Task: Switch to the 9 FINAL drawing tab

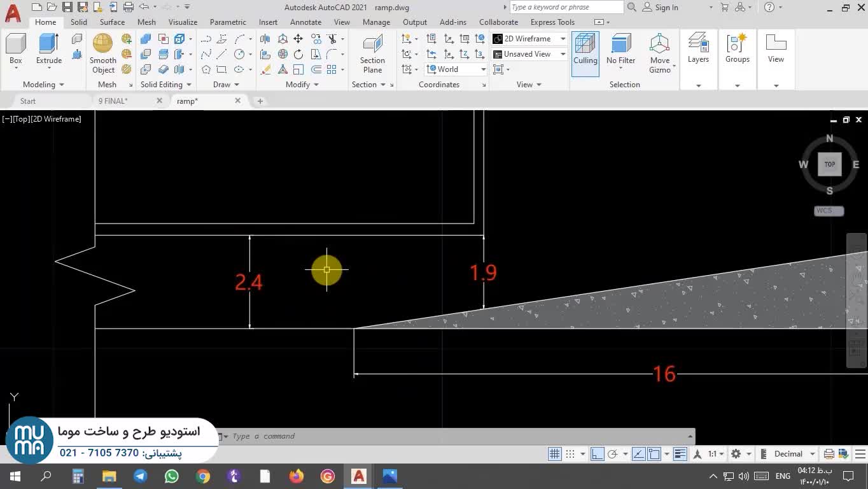Action: click(x=113, y=101)
